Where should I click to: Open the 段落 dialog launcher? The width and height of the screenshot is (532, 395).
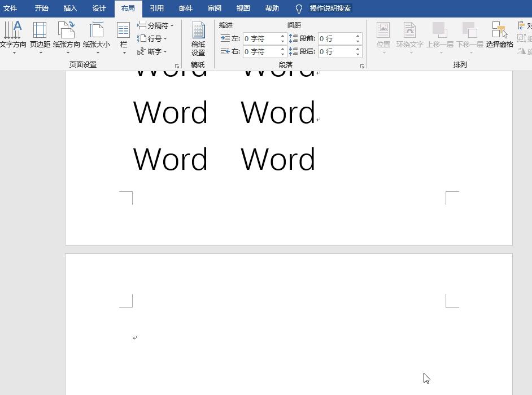click(x=363, y=65)
